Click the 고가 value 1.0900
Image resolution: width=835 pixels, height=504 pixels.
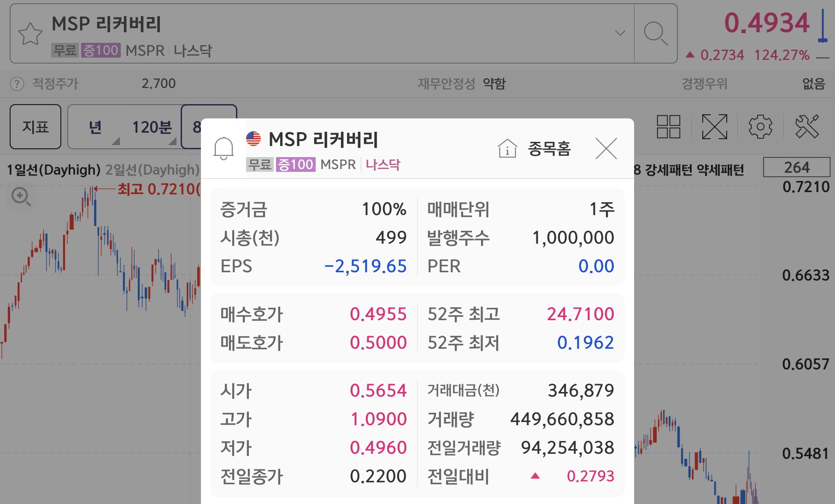[379, 419]
